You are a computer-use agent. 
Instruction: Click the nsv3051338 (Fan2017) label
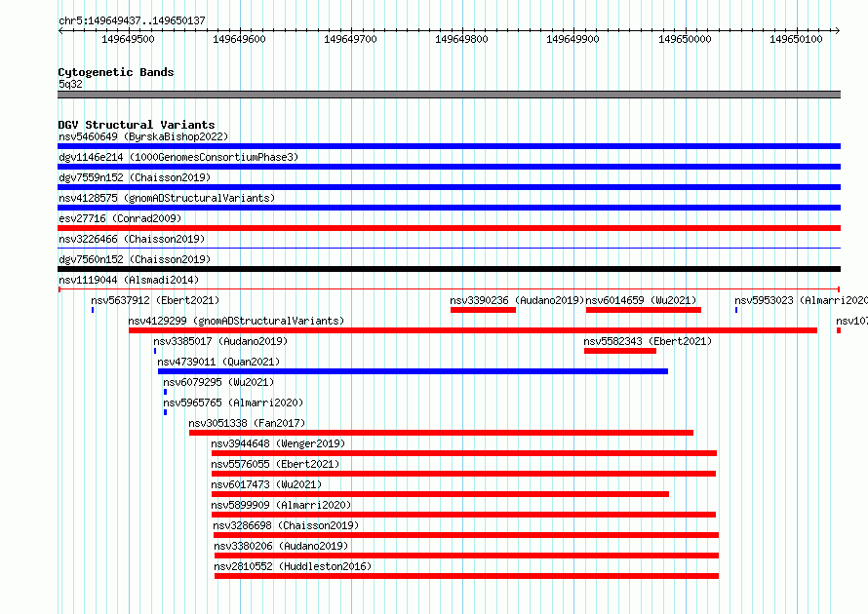point(247,423)
